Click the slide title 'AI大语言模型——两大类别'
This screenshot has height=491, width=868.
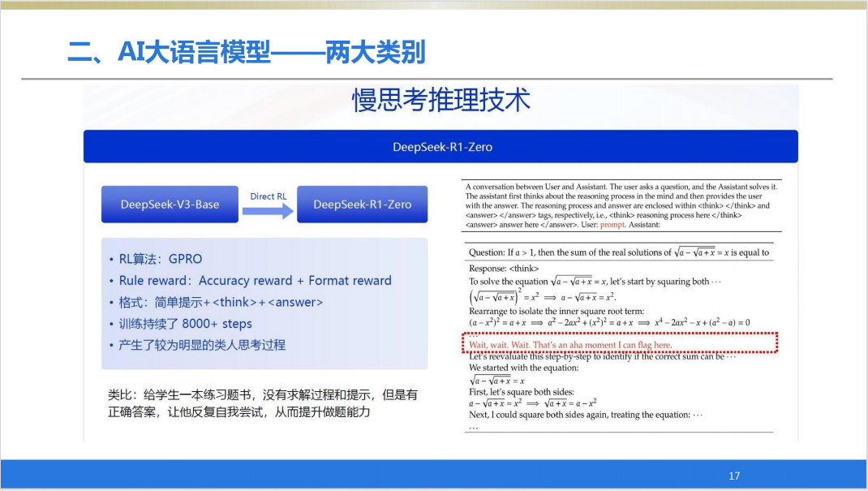[247, 52]
